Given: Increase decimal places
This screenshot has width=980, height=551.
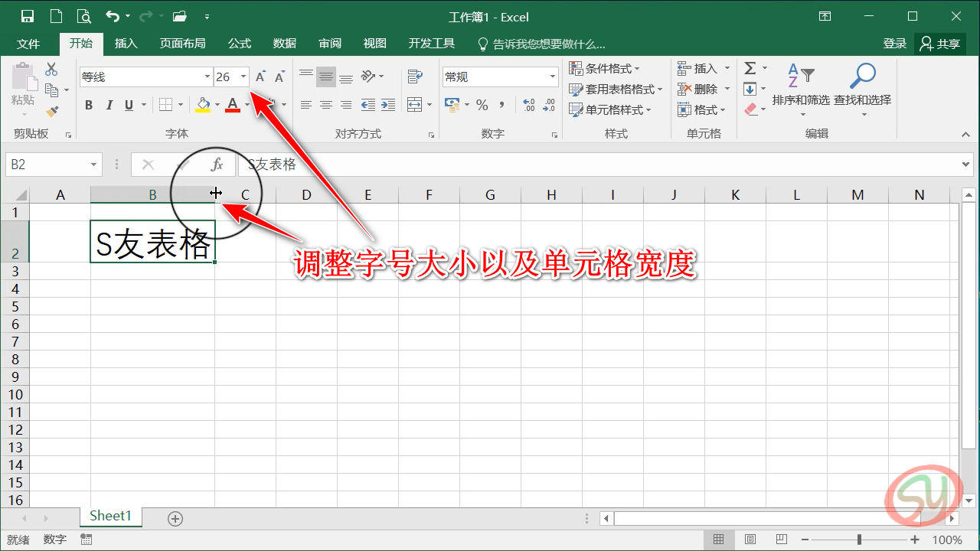Looking at the screenshot, I should click(530, 105).
